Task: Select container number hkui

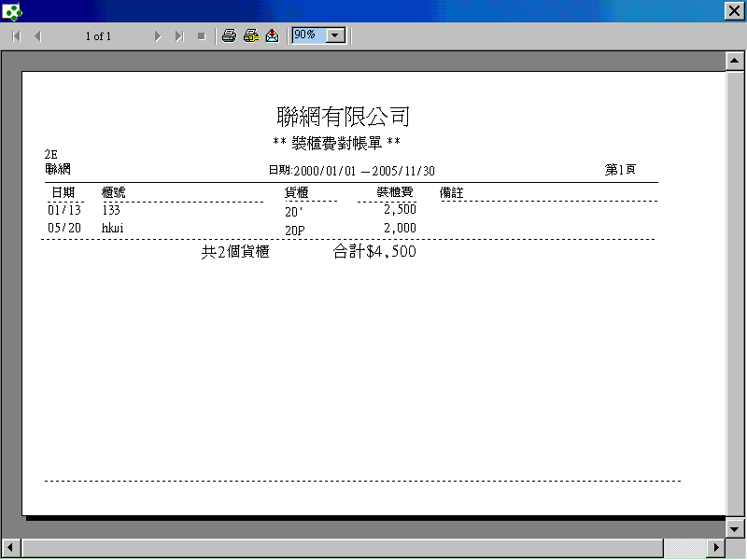Action: click(112, 228)
